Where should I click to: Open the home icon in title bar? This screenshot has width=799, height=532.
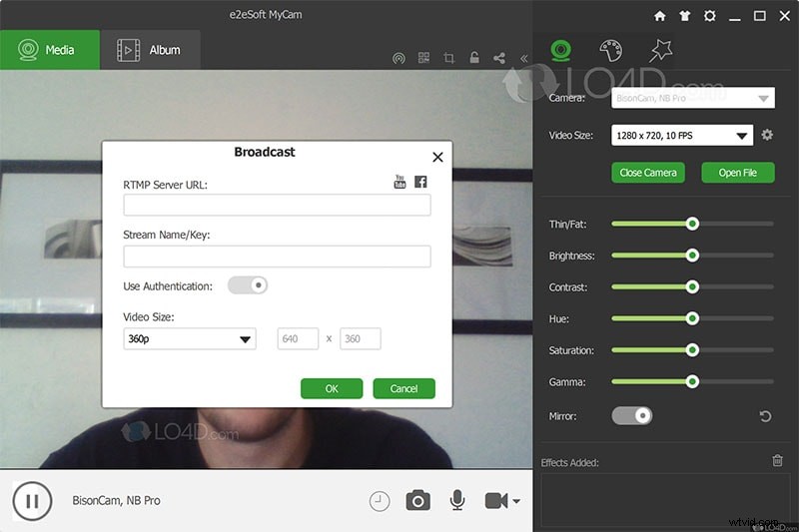click(660, 16)
